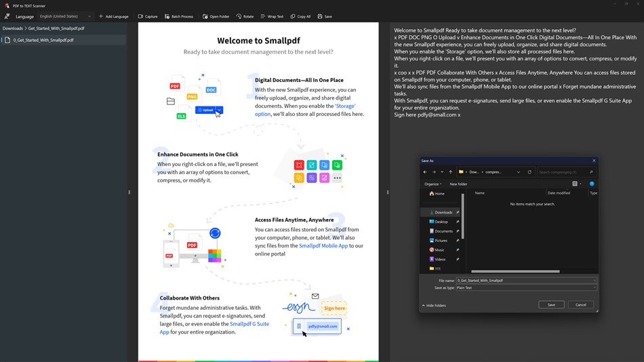The image size is (644, 362).
Task: Click the Smallpdf Mobile App link
Action: click(x=323, y=245)
